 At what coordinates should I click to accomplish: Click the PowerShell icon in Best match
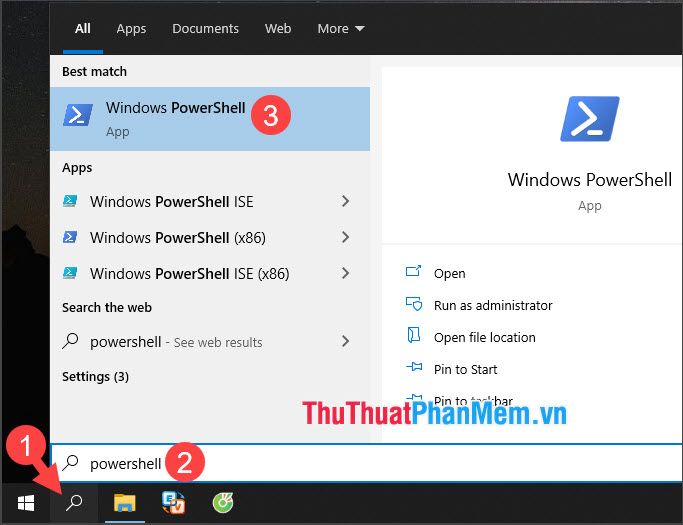(78, 115)
